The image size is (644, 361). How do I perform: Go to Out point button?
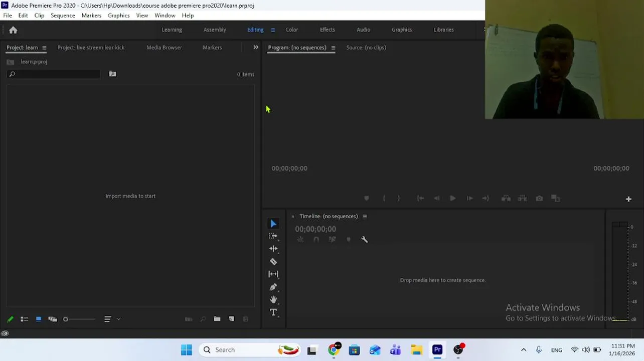pyautogui.click(x=486, y=199)
